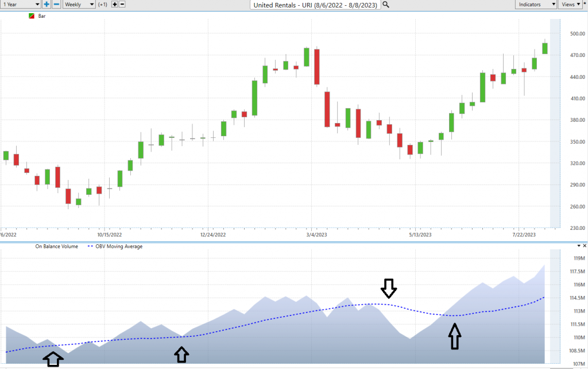Click the 110M OBV axis label
This screenshot has width=588, height=369.
(x=579, y=337)
